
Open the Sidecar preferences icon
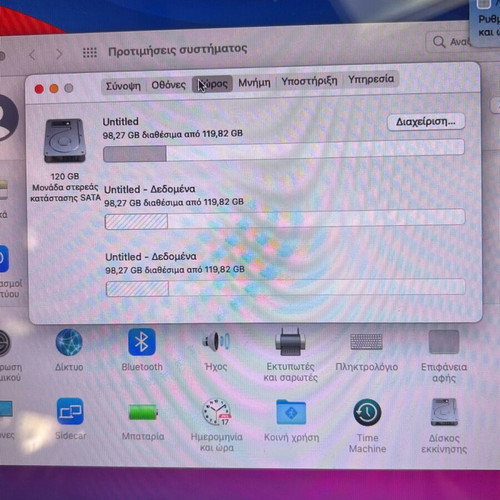click(x=70, y=411)
